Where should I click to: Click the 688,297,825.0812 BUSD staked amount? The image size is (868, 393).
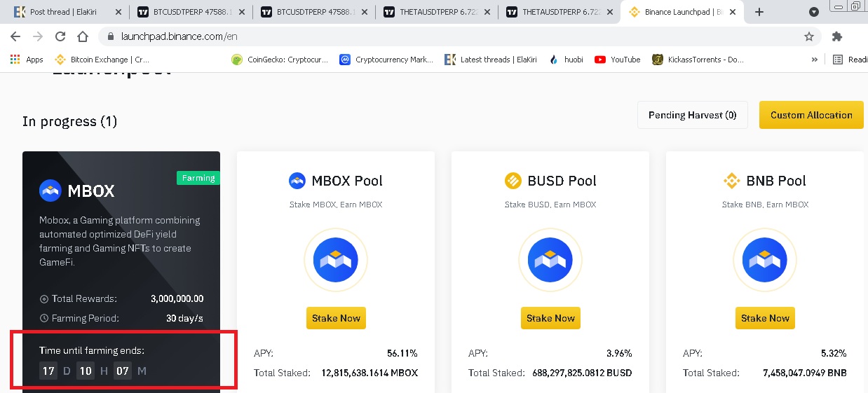tap(582, 373)
